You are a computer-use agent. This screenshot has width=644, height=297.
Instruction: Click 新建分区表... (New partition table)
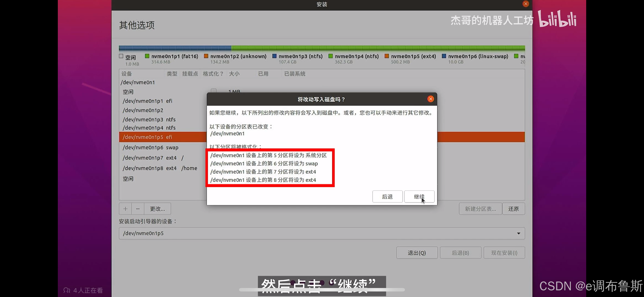(x=480, y=209)
